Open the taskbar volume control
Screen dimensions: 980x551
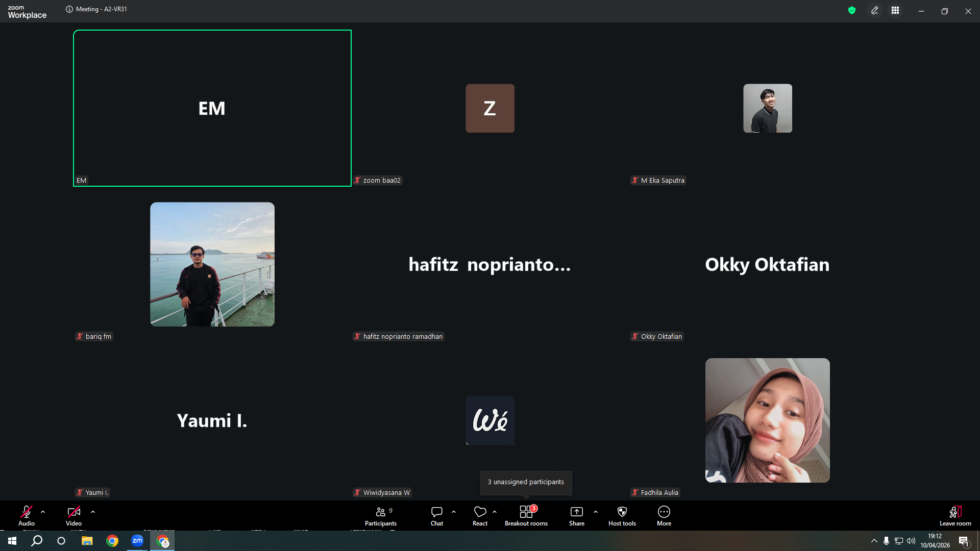911,541
